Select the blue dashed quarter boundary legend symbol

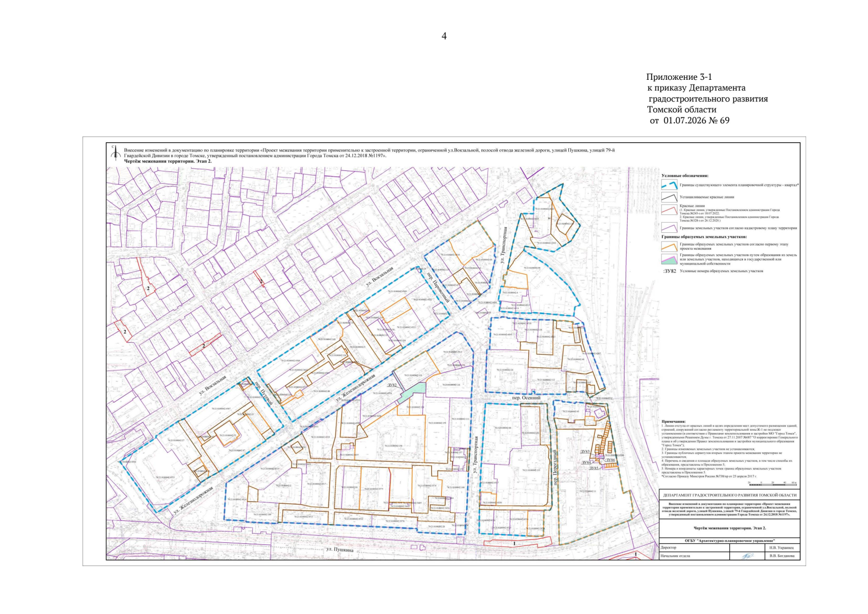(x=669, y=185)
